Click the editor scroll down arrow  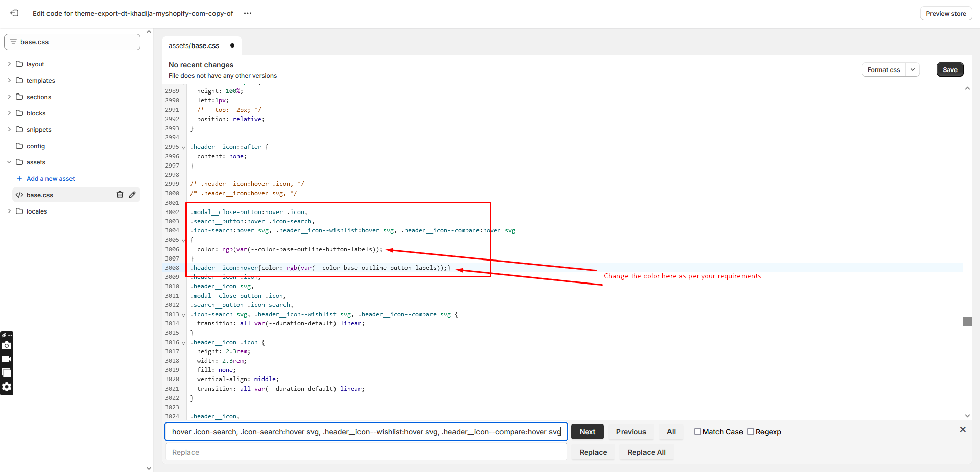[967, 416]
